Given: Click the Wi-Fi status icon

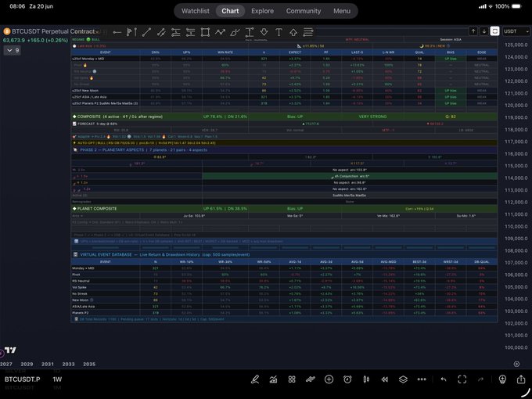Looking at the screenshot, I should tap(491, 6).
